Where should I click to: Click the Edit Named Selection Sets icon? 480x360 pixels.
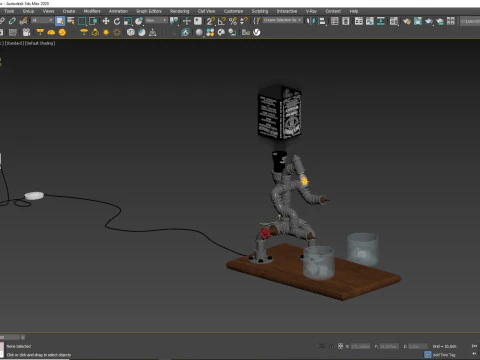pos(256,21)
